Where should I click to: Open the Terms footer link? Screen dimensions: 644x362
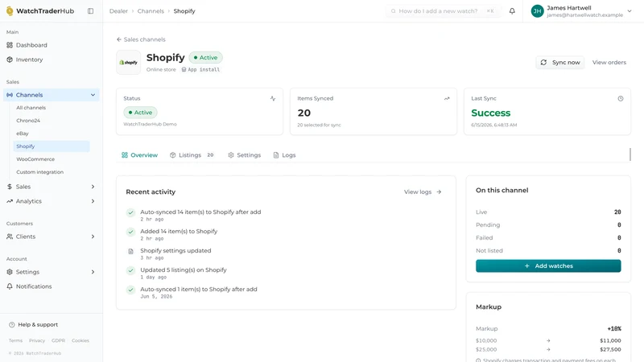tap(15, 340)
